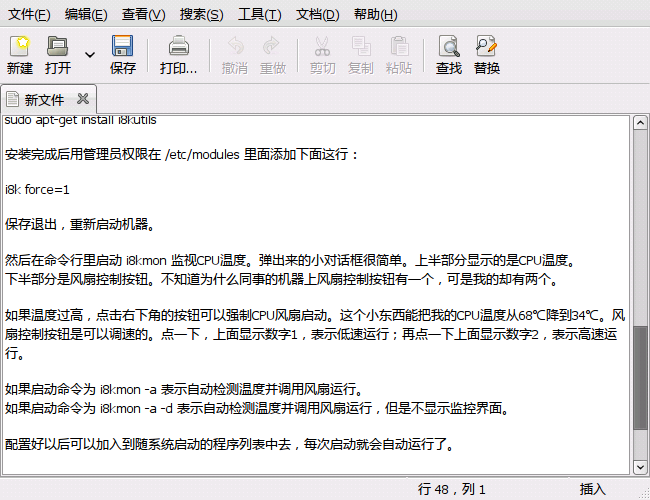Click the empty line at the bottom of the editor
This screenshot has width=650, height=500.
tap(315, 465)
